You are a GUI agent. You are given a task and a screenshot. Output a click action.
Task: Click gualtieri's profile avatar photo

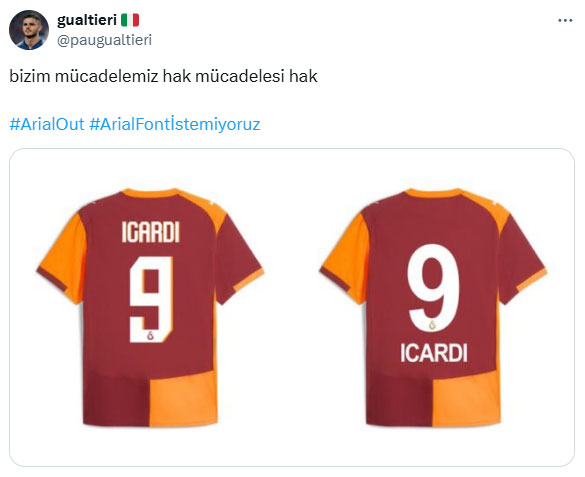[29, 30]
